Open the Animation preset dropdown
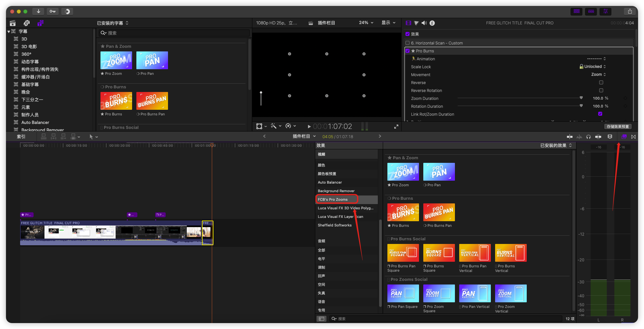Image resolution: width=644 pixels, height=329 pixels. (597, 59)
